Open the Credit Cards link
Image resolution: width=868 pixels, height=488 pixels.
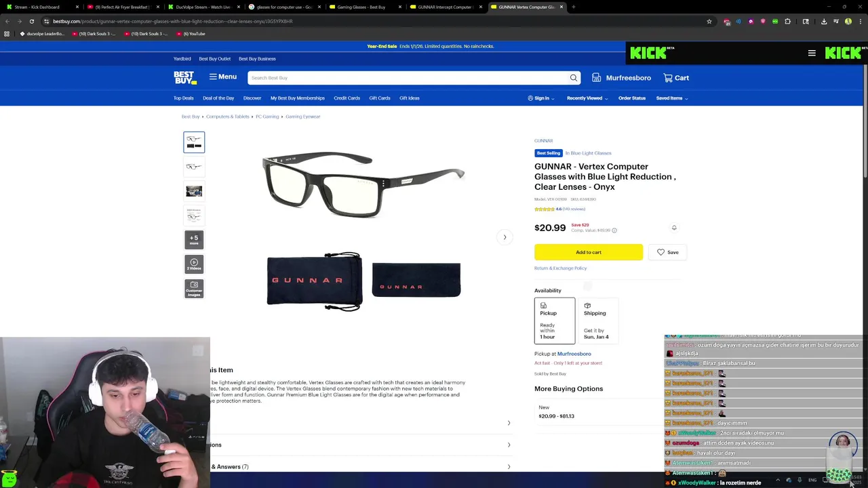click(x=347, y=98)
